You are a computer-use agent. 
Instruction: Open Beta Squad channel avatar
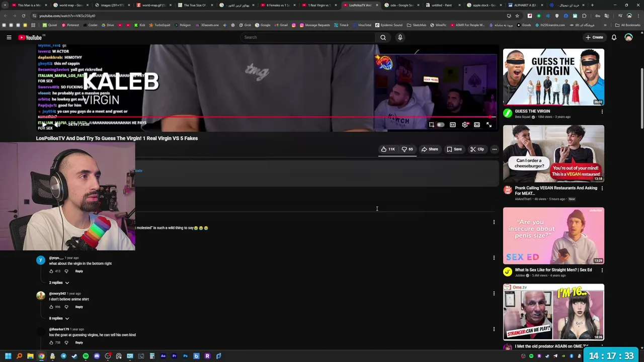[508, 114]
